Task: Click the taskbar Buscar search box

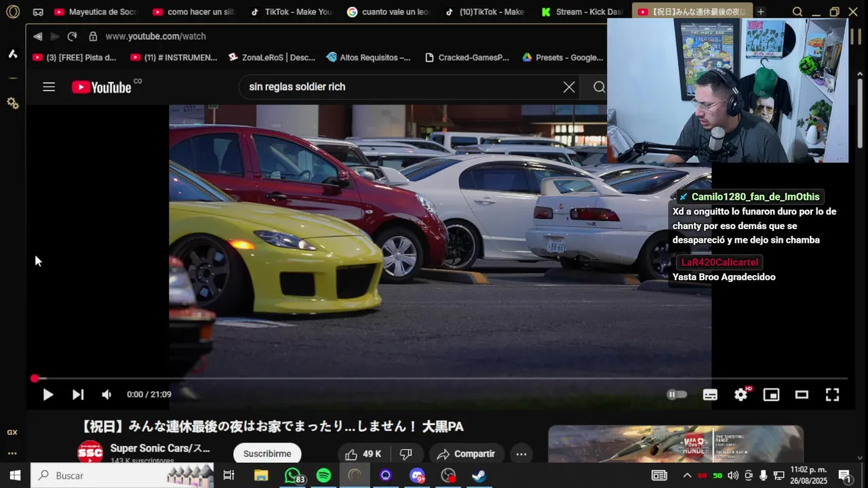Action: 122,475
